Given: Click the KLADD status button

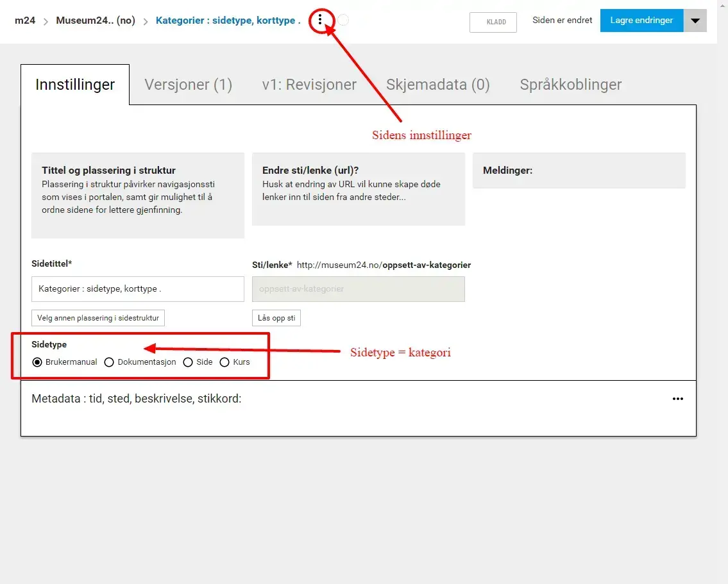Looking at the screenshot, I should point(493,22).
